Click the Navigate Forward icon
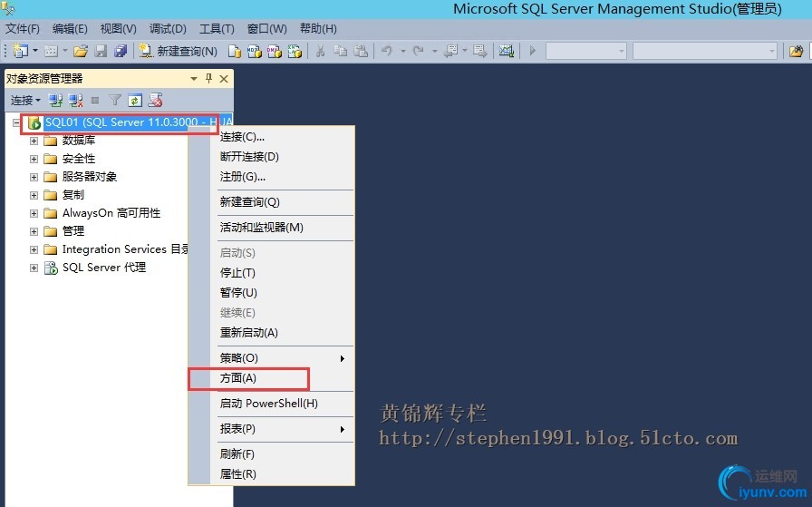The width and height of the screenshot is (812, 507). pos(480,51)
